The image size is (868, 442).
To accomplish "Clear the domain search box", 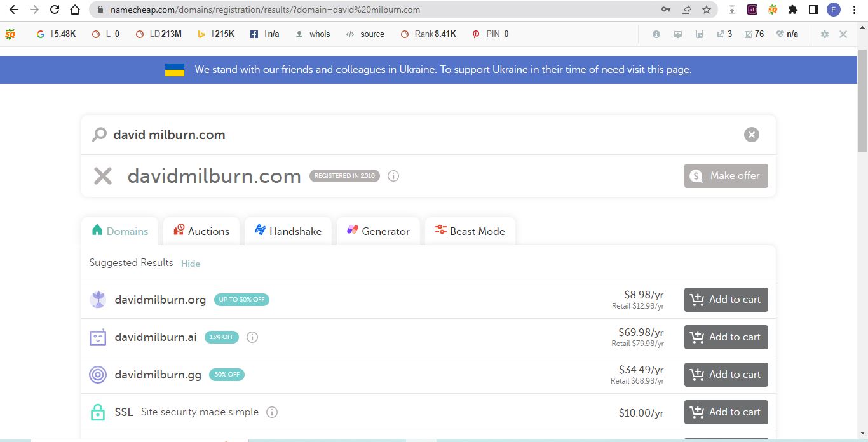I will coord(751,135).
